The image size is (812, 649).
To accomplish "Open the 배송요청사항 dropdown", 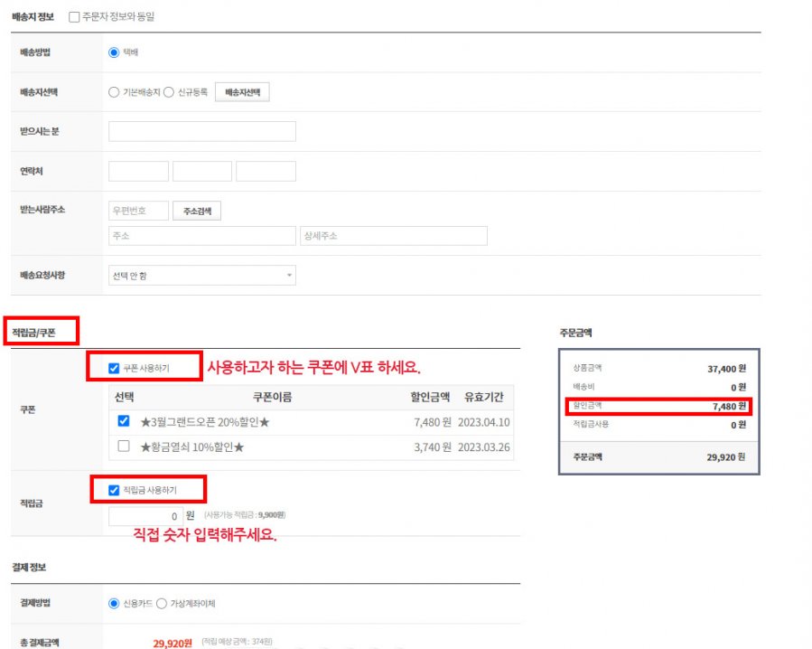I will point(201,276).
